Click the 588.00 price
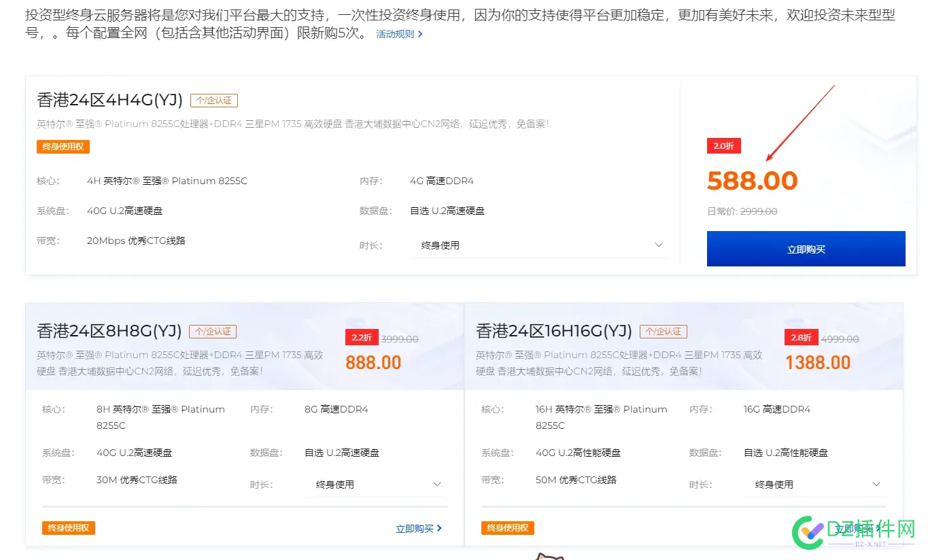This screenshot has height=560, width=928. point(752,181)
